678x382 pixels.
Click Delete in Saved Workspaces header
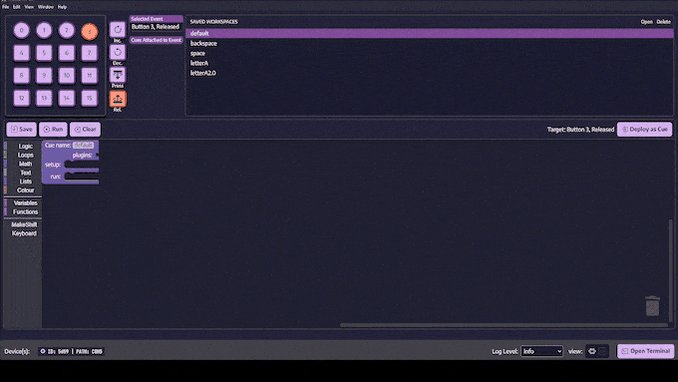tap(663, 22)
